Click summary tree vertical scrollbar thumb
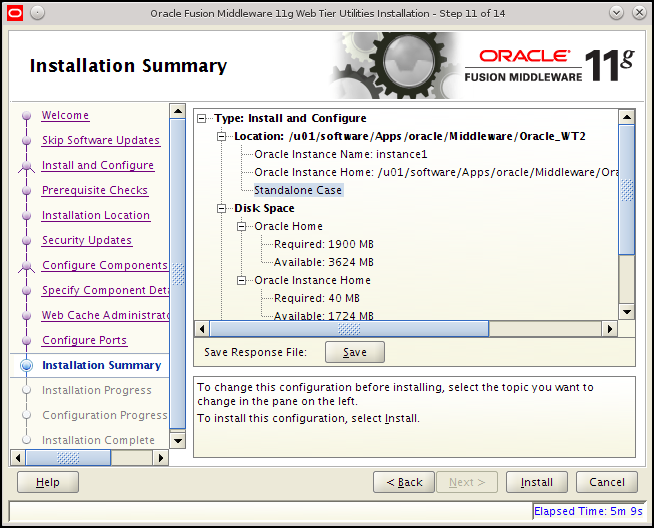Screen dimensions: 654x528 [626, 190]
